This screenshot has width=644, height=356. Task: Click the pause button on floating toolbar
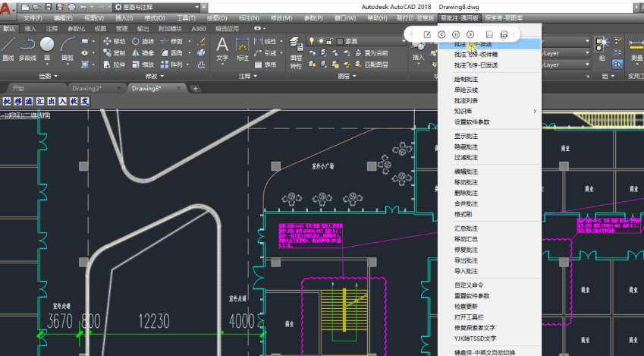pos(456,34)
